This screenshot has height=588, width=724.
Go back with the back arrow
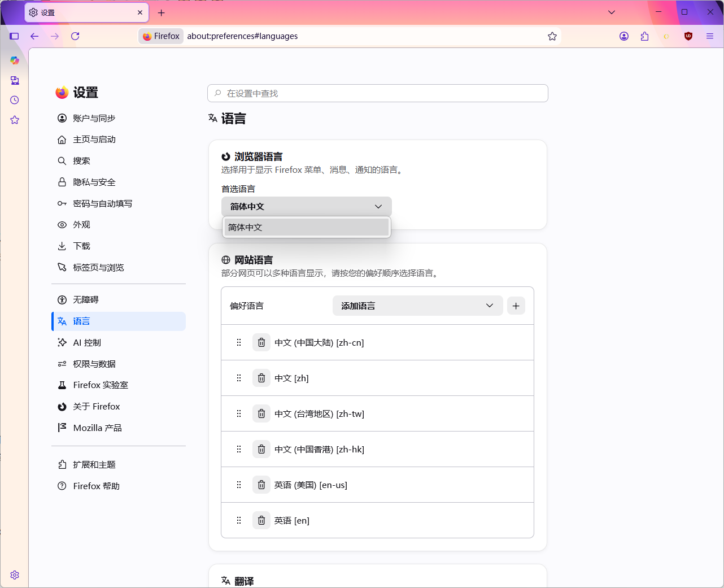[x=34, y=36]
